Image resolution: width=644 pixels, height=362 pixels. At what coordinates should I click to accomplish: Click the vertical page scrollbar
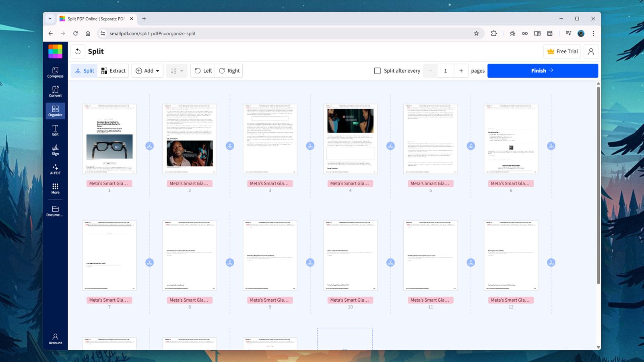[598, 185]
